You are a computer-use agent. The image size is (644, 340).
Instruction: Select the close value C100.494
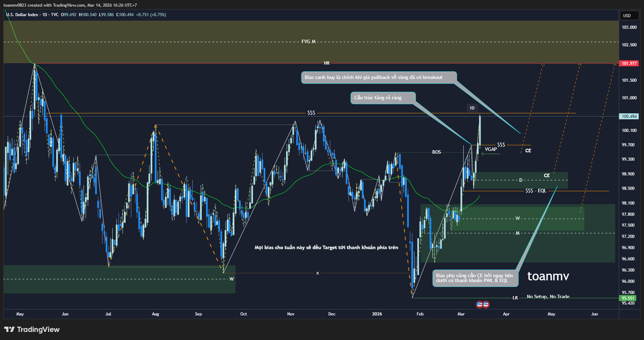tap(125, 15)
